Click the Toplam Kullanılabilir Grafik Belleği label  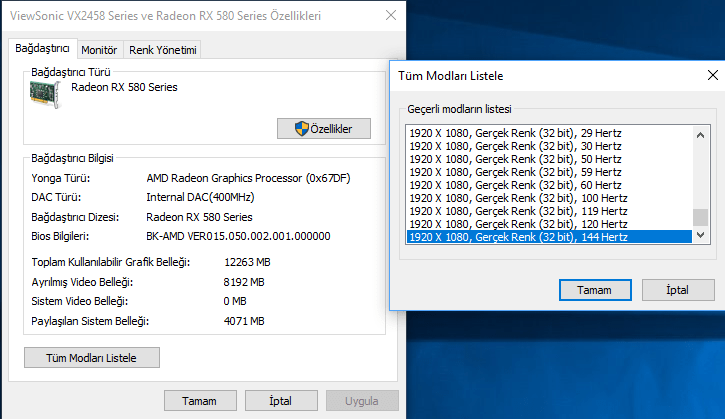[x=111, y=262]
